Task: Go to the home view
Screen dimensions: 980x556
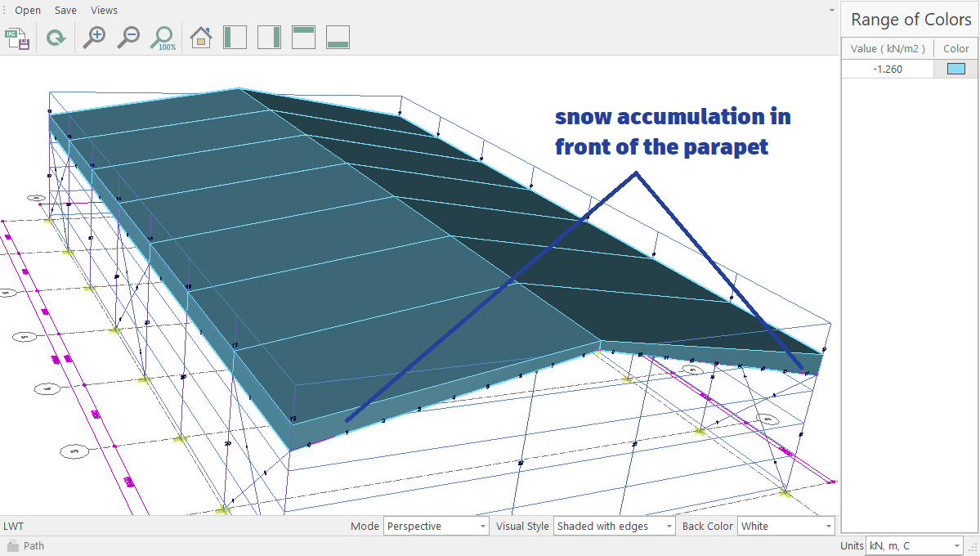Action: tap(201, 38)
